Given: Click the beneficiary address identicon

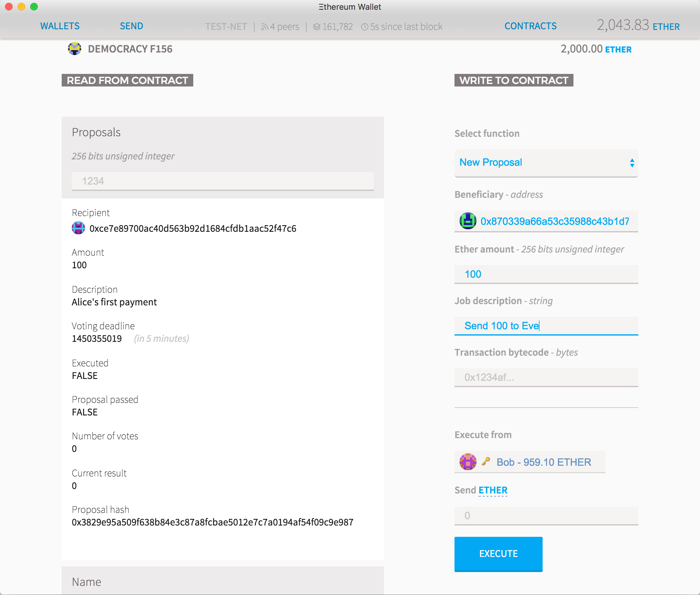Looking at the screenshot, I should [468, 221].
